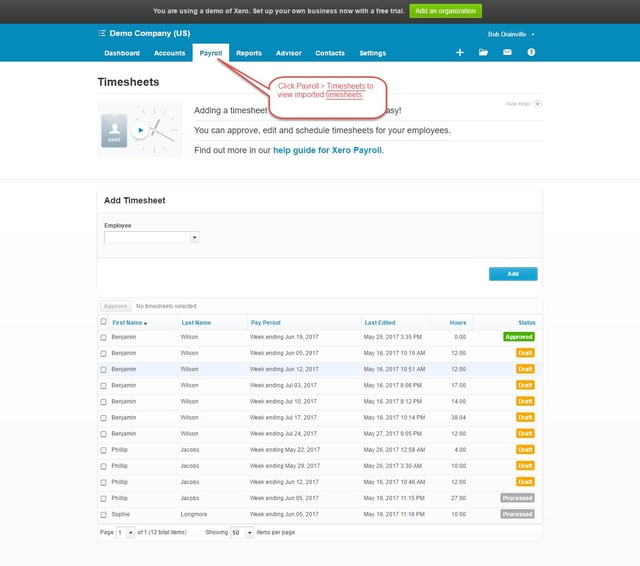
Task: Open the Reports menu
Action: pyautogui.click(x=249, y=53)
